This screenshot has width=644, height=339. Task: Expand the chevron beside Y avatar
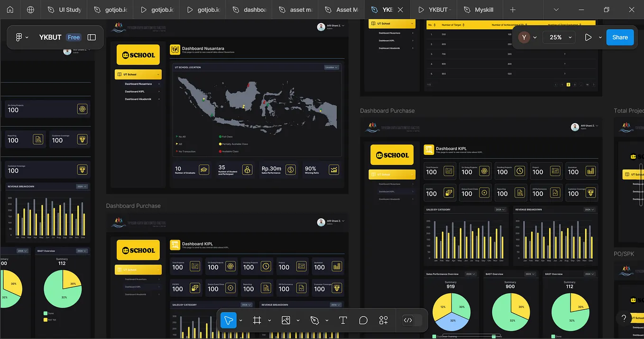pyautogui.click(x=535, y=37)
